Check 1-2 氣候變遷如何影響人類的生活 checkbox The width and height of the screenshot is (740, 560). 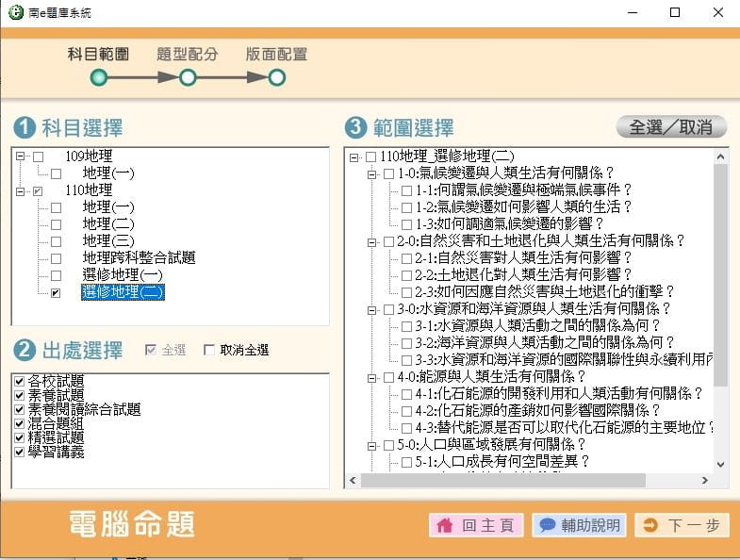[x=406, y=207]
